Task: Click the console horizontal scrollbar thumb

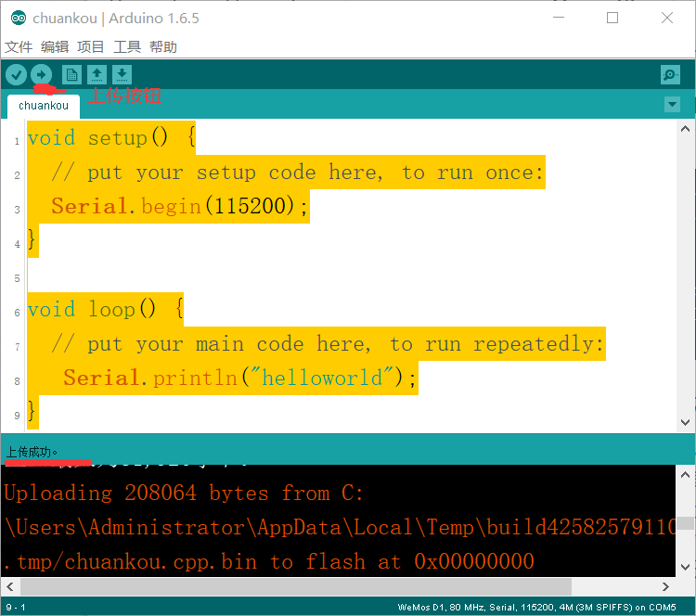Action: 296,586
